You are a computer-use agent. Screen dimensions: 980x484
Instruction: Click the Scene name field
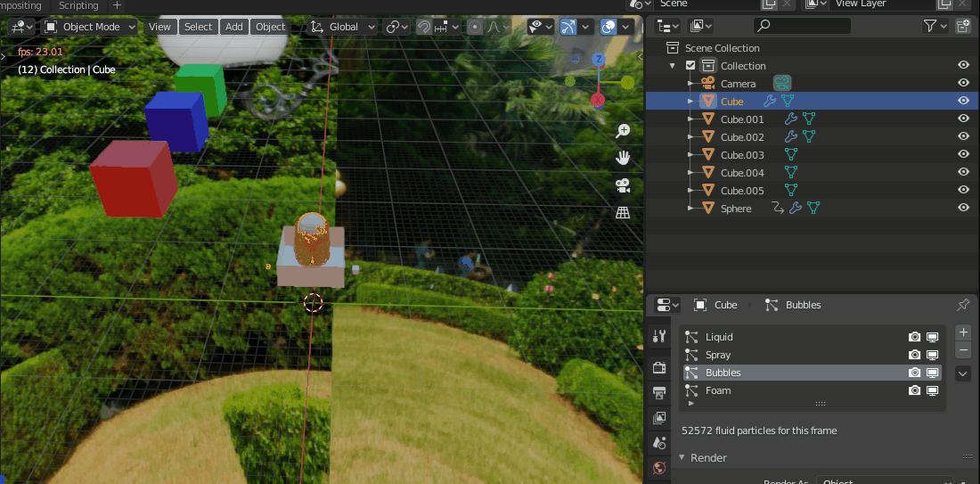pos(706,4)
